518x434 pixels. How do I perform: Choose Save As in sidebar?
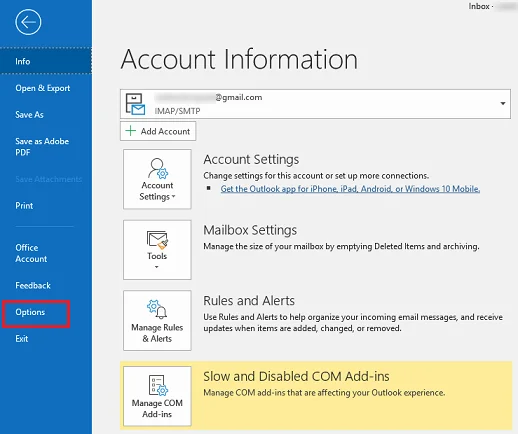[29, 115]
